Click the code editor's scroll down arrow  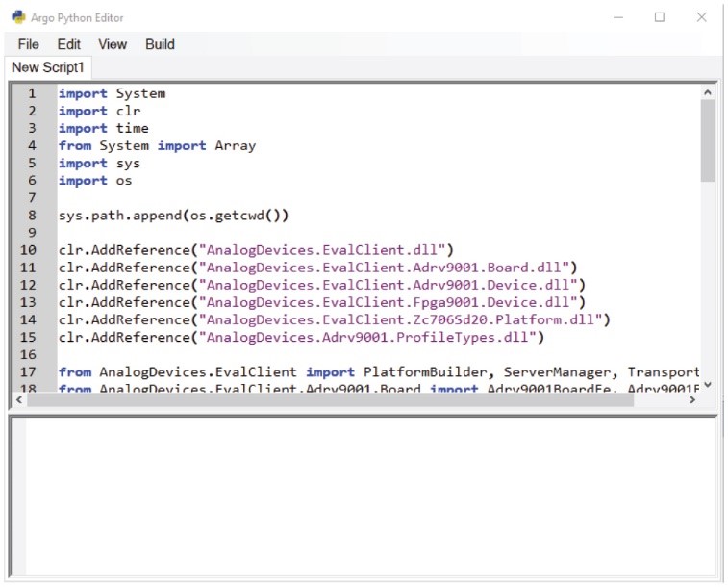click(x=708, y=385)
